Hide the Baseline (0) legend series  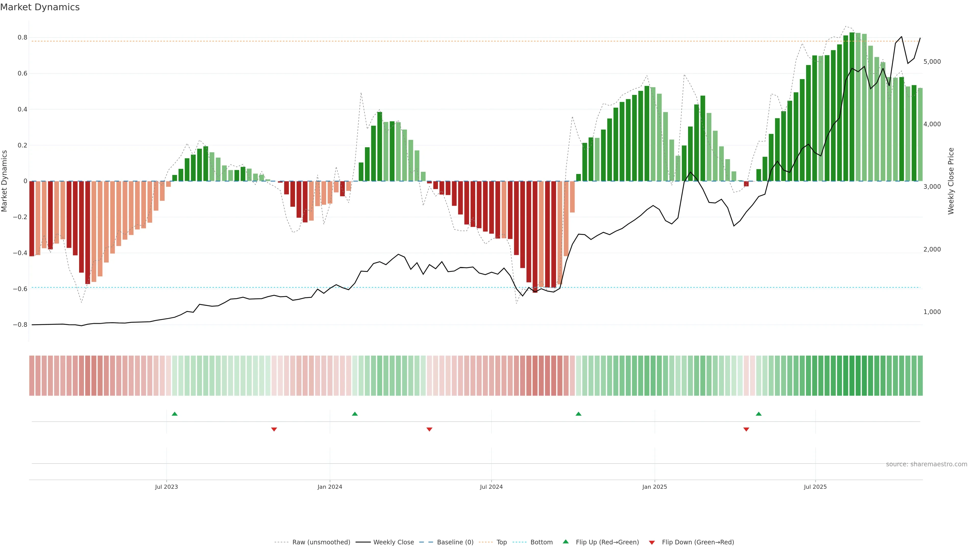[x=455, y=542]
